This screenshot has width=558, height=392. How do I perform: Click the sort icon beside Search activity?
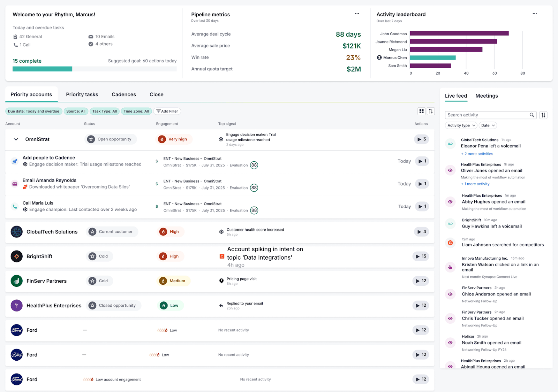(x=543, y=115)
